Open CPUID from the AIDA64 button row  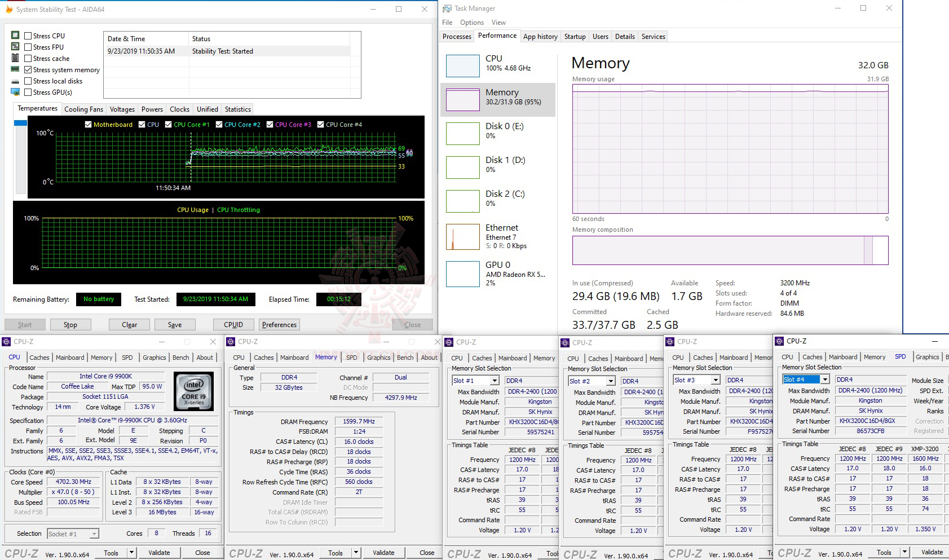click(233, 324)
